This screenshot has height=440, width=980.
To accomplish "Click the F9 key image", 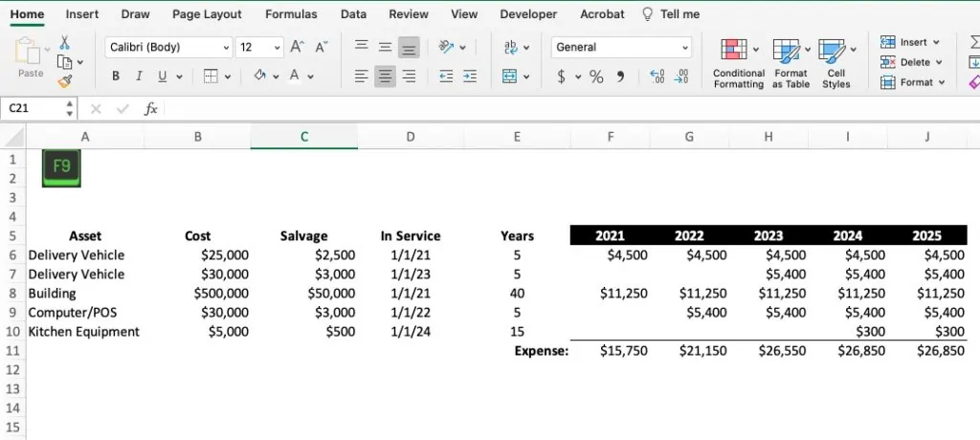I will (61, 168).
